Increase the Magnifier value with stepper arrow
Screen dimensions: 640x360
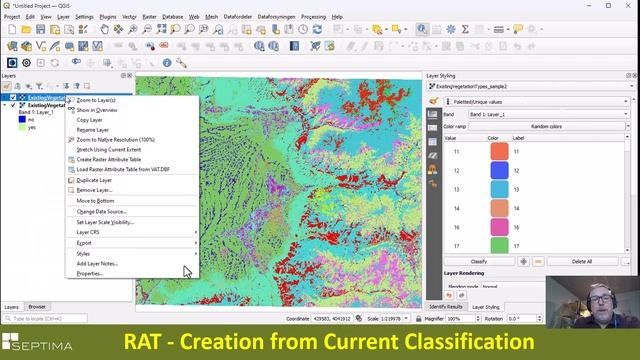pyautogui.click(x=478, y=316)
